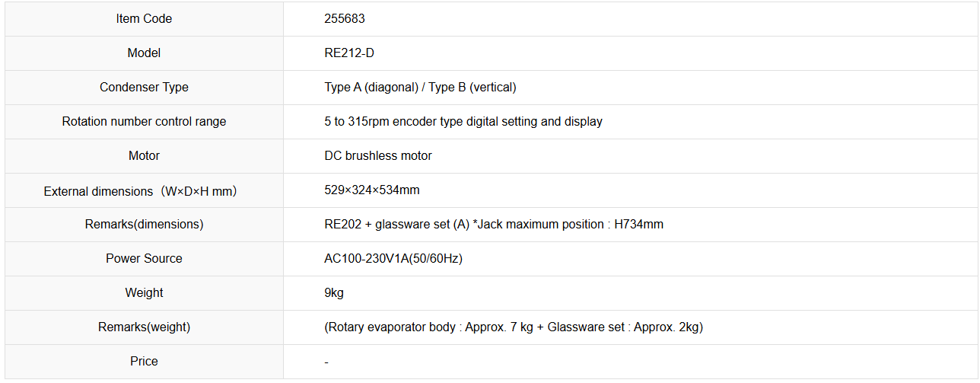The width and height of the screenshot is (980, 383).
Task: Click model value RE212-D
Action: click(349, 53)
